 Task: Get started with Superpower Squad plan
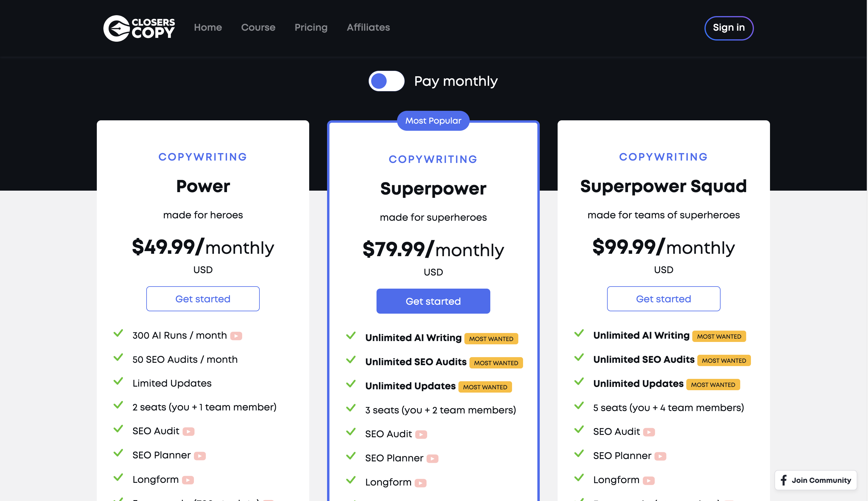coord(663,299)
